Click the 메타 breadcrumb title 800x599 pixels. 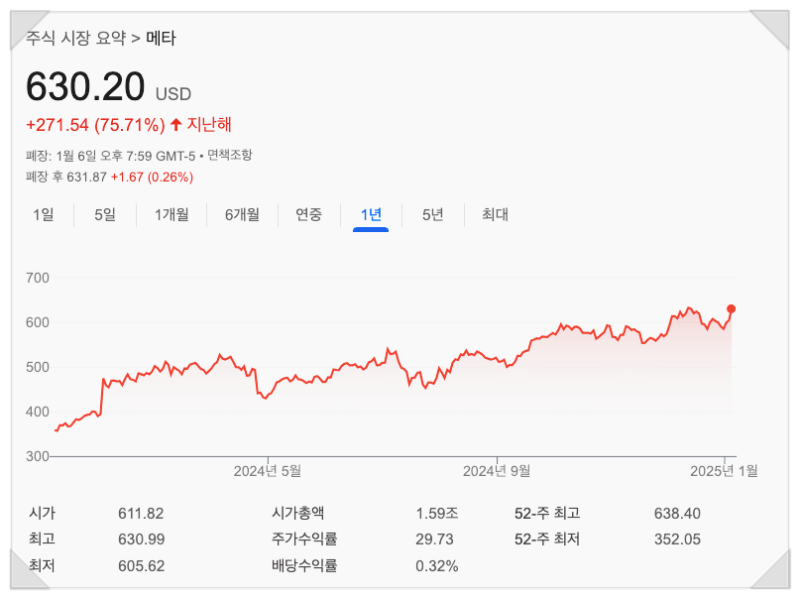coord(161,38)
